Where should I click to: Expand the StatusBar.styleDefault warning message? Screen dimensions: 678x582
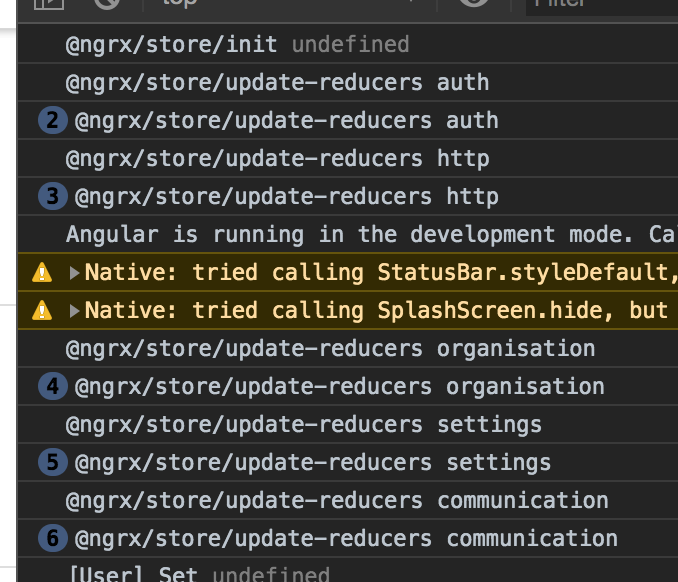pyautogui.click(x=74, y=273)
